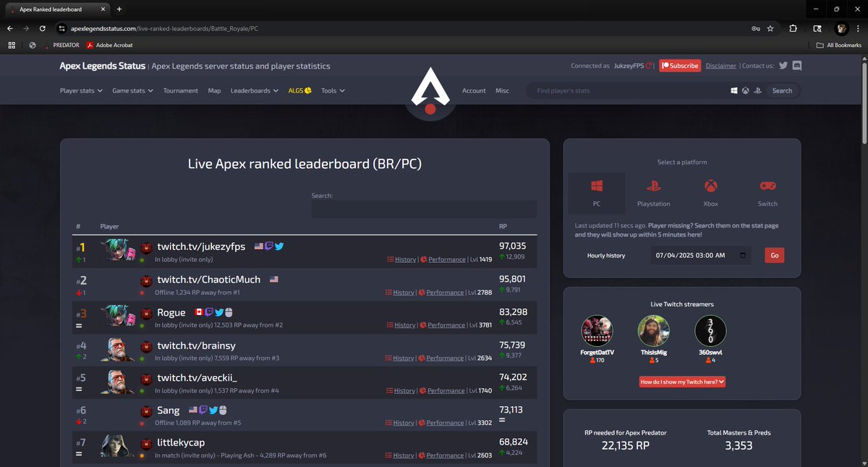The image size is (868, 467).
Task: Open the Map nav item
Action: pos(214,91)
